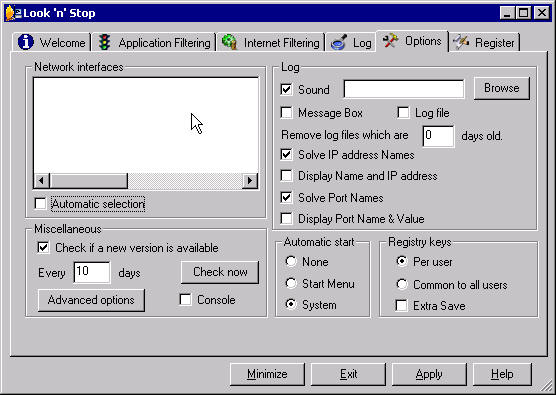This screenshot has height=395, width=556.
Task: Click the Exit button
Action: pyautogui.click(x=348, y=374)
